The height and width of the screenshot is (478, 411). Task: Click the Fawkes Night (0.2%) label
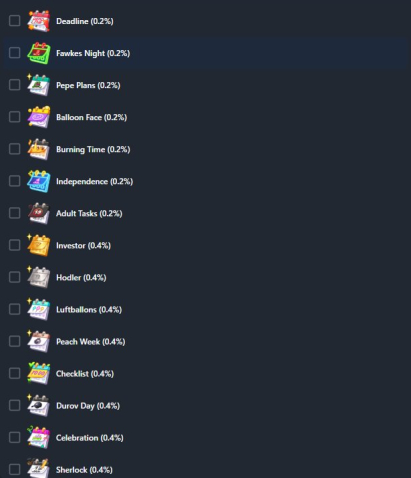(93, 53)
